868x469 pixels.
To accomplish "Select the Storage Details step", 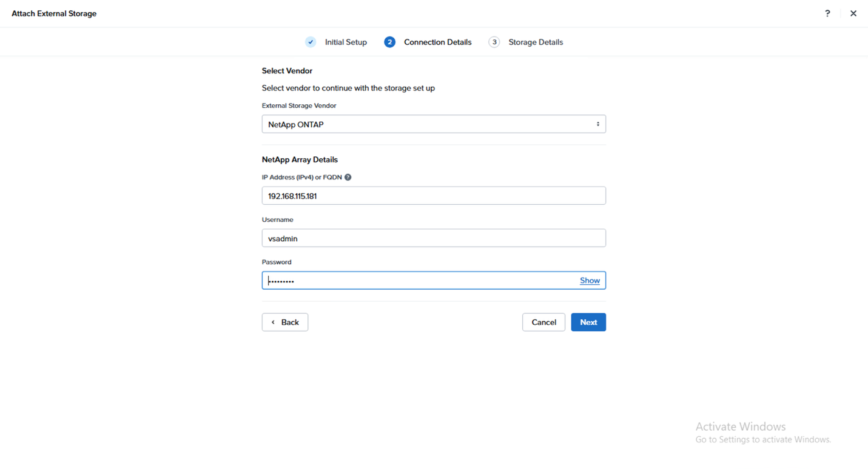I will click(x=536, y=42).
